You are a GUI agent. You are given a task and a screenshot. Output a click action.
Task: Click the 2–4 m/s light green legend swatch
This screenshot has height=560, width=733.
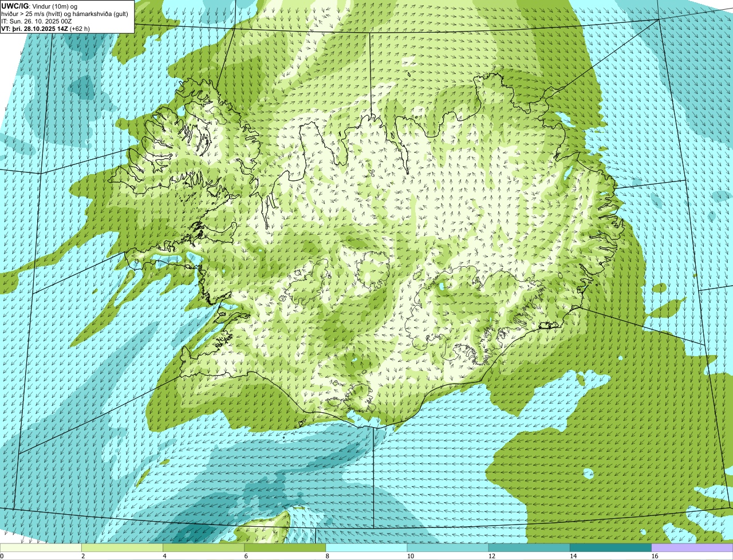(x=122, y=548)
